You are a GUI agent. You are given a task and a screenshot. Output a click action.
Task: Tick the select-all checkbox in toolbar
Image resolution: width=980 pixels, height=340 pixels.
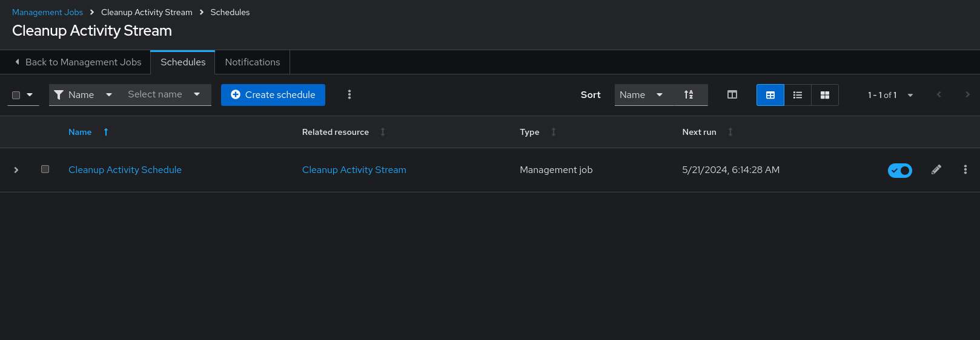click(x=16, y=95)
